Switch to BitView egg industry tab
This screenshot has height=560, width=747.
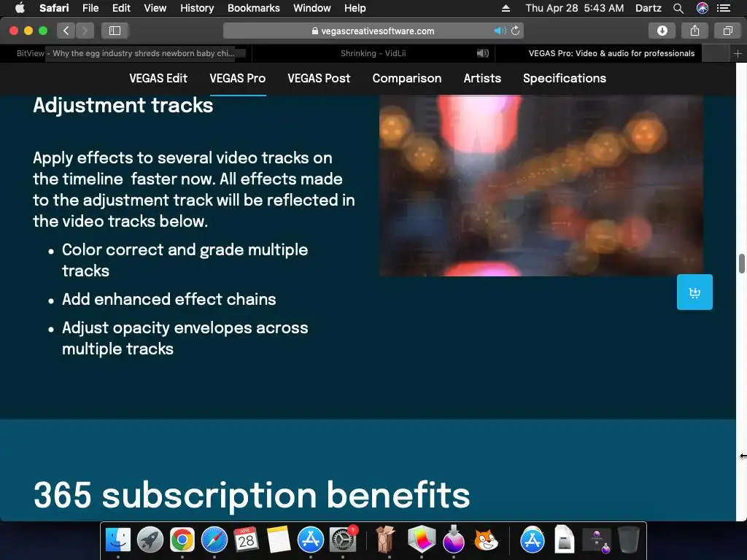coord(125,53)
